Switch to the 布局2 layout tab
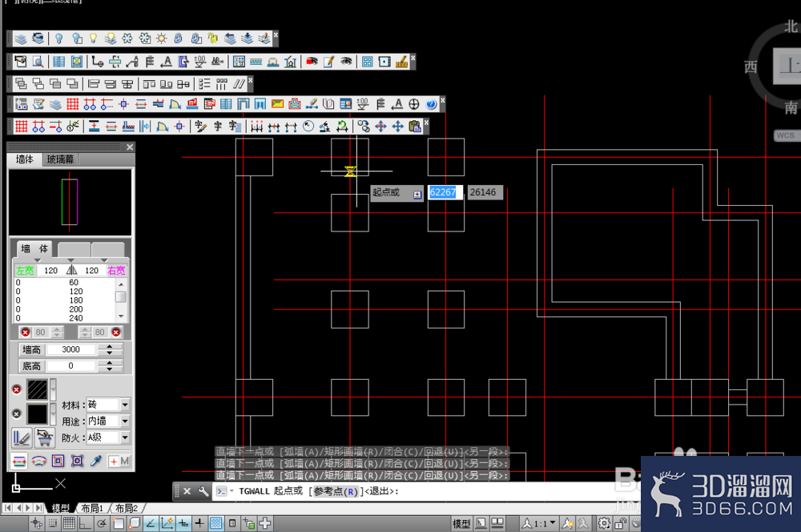This screenshot has height=532, width=801. pos(127,508)
